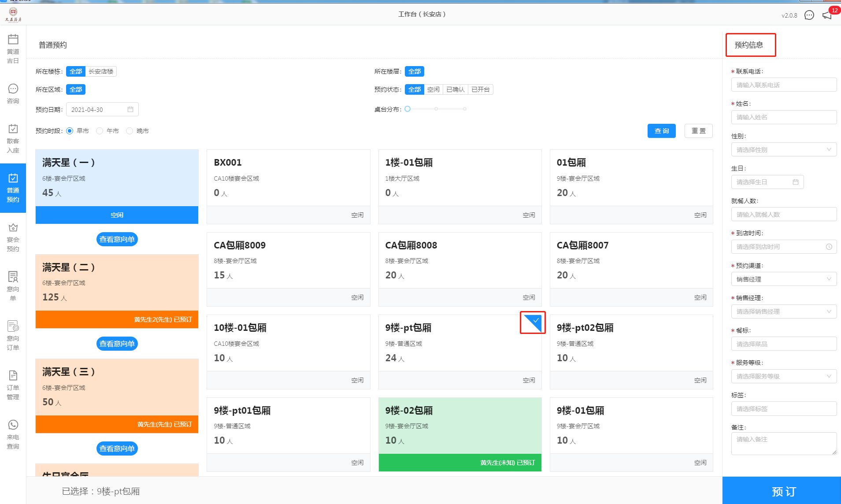841x504 pixels.
Task: Click calendar icon in 生日 field
Action: point(796,182)
